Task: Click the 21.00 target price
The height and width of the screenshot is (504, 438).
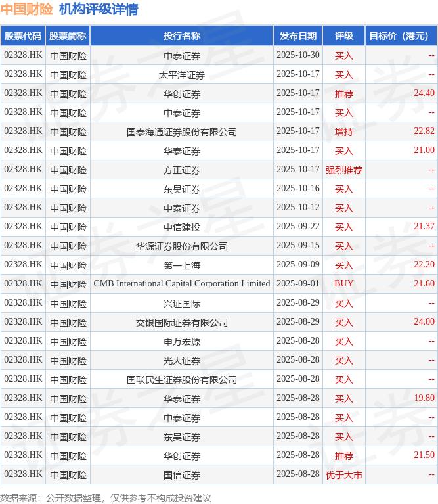Action: click(424, 150)
